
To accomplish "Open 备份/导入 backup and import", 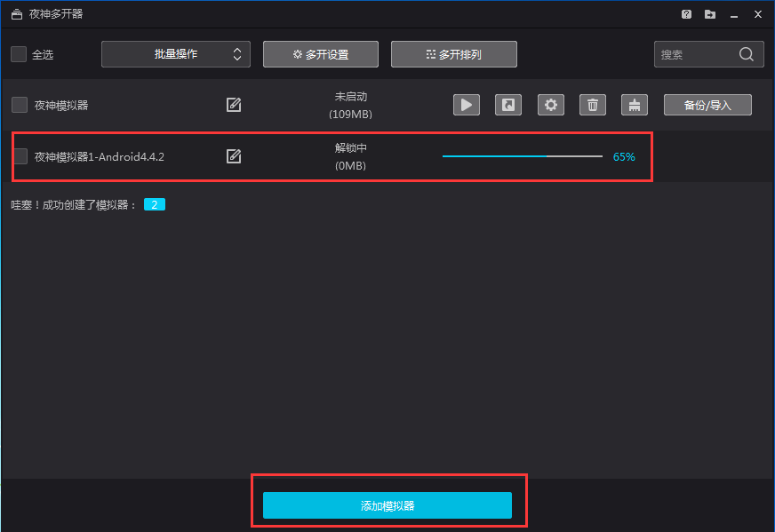I will tap(707, 104).
